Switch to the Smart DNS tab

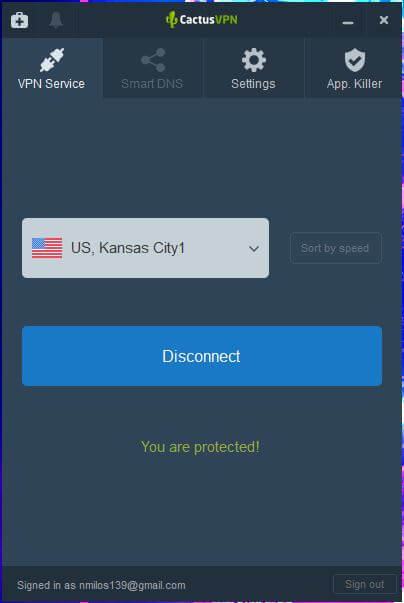coord(153,68)
